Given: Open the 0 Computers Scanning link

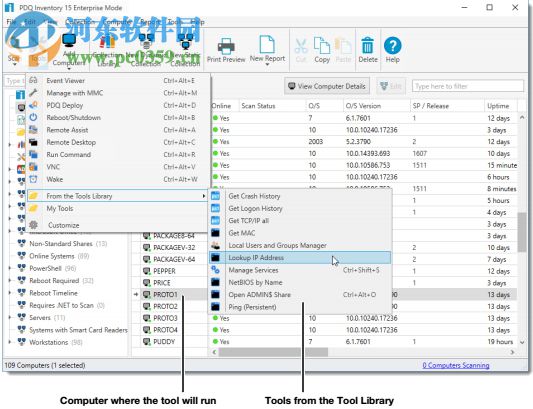Looking at the screenshot, I should pos(456,365).
